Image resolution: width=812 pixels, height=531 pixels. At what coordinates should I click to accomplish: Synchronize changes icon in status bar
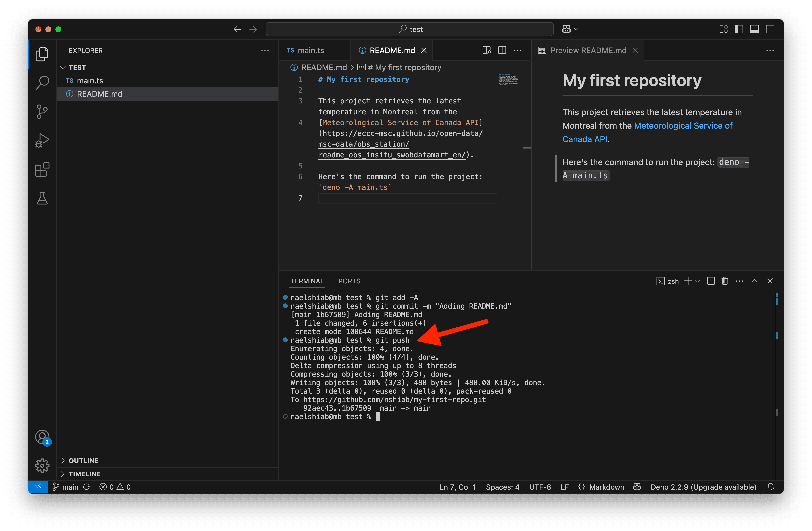[x=87, y=487]
